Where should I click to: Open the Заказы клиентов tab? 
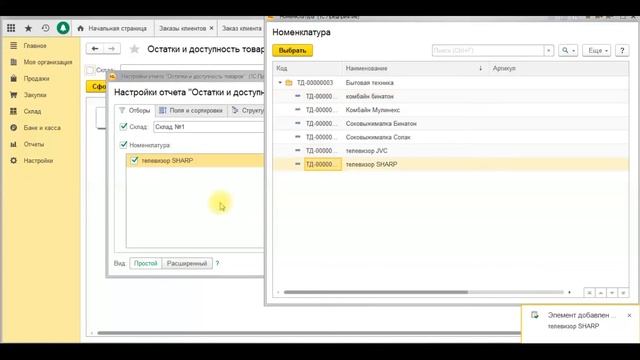coord(182,28)
